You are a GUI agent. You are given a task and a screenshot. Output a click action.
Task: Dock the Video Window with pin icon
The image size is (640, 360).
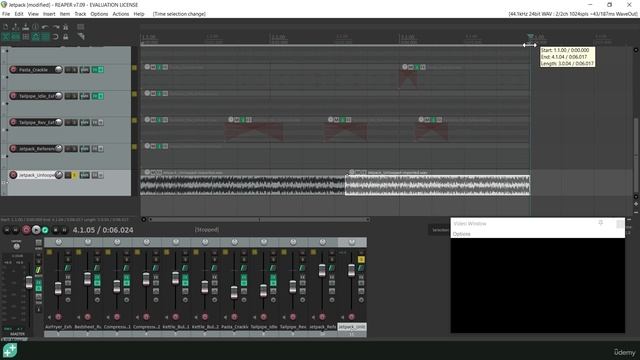click(x=600, y=223)
